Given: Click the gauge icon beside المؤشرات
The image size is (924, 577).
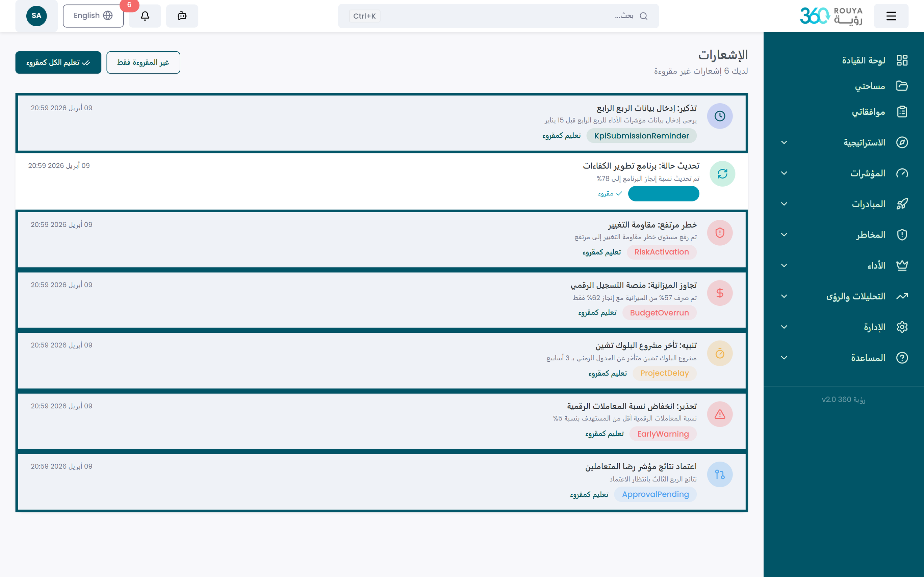Looking at the screenshot, I should [x=903, y=173].
